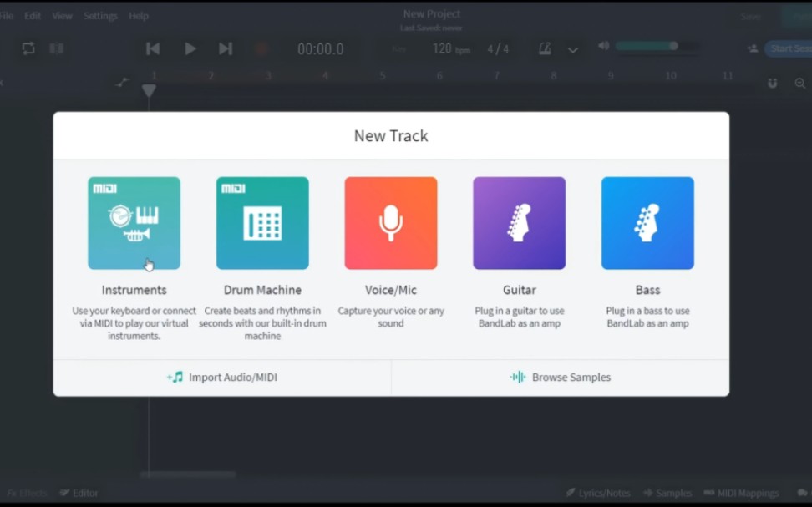Toggle loop playback mode
Image resolution: width=812 pixels, height=507 pixels.
point(28,48)
